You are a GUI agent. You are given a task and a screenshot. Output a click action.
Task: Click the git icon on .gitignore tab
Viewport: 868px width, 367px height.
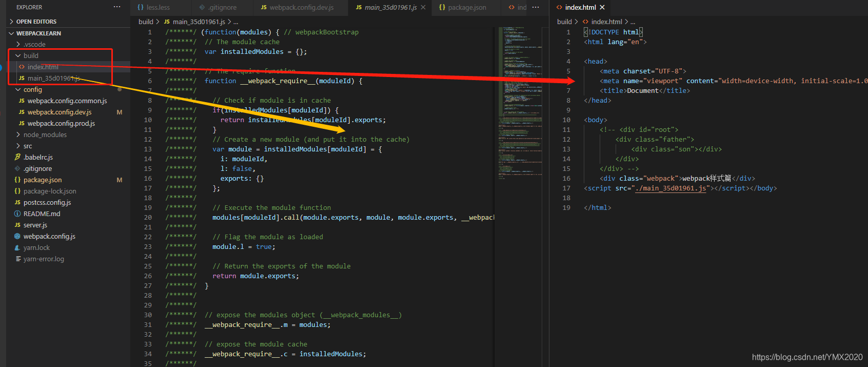tap(202, 7)
